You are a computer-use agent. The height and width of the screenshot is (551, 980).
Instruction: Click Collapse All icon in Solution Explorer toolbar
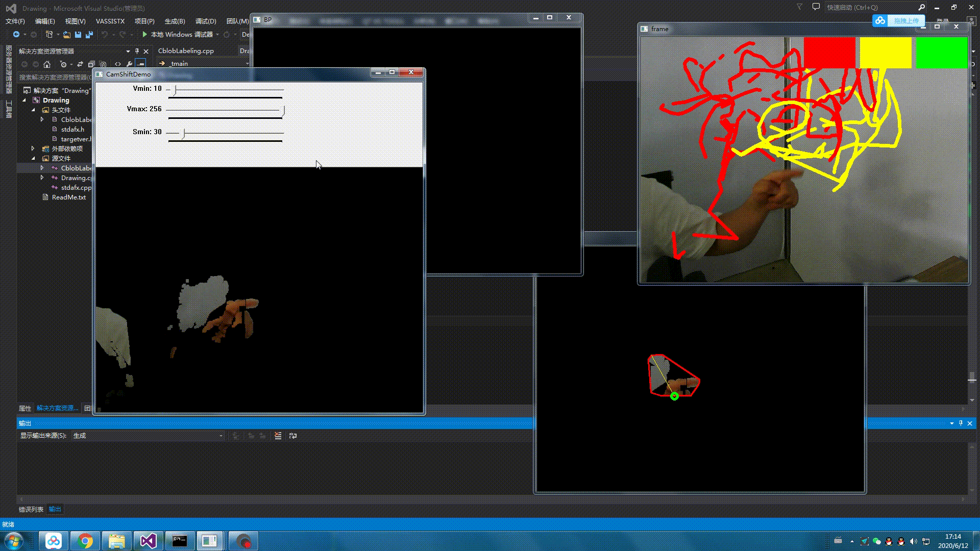pyautogui.click(x=91, y=64)
